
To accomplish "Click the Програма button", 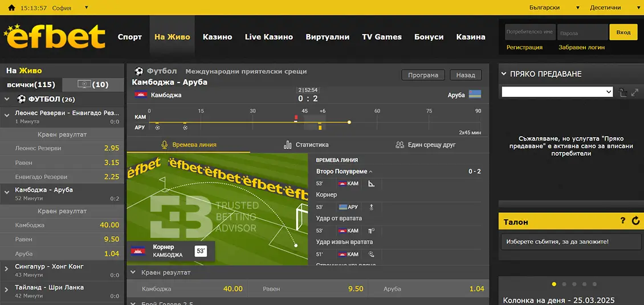I will pos(423,75).
